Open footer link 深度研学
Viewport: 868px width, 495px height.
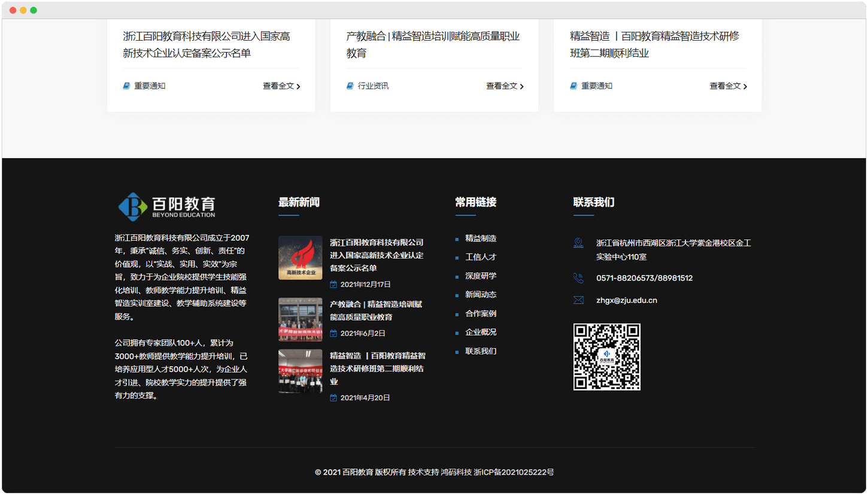coord(481,276)
